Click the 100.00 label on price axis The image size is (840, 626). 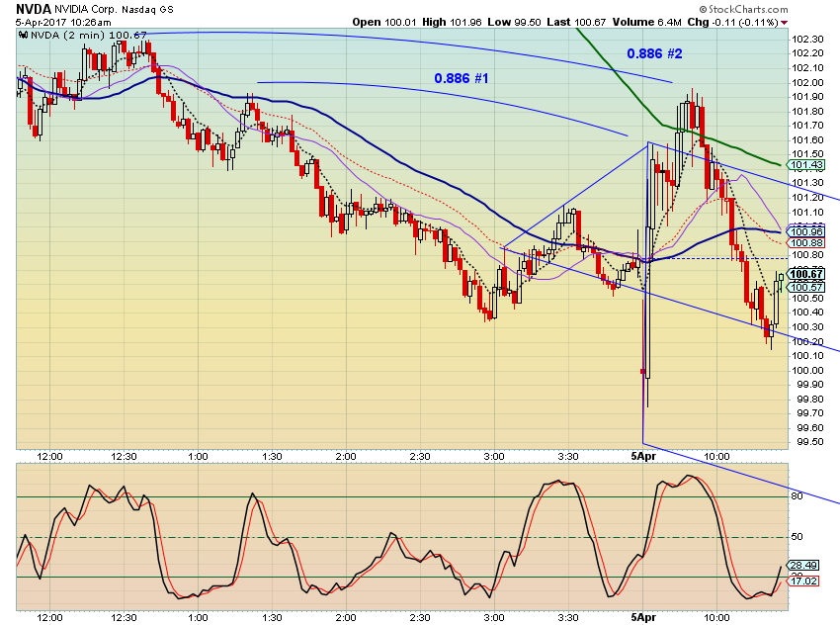(x=807, y=370)
